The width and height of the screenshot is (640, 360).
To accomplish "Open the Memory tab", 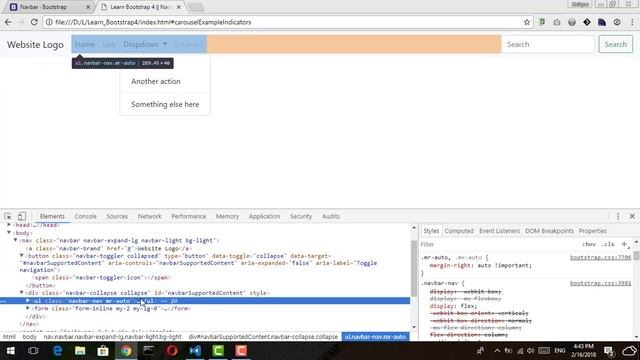I will pyautogui.click(x=227, y=216).
